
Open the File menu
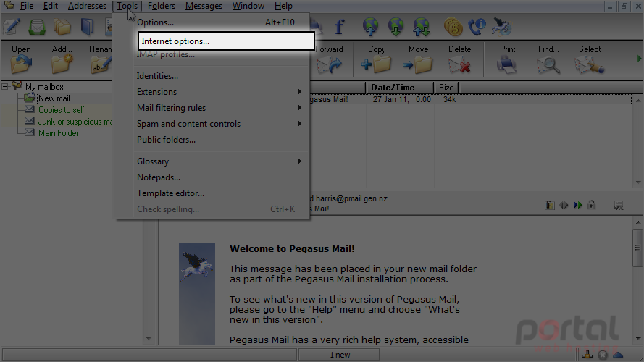click(x=27, y=6)
